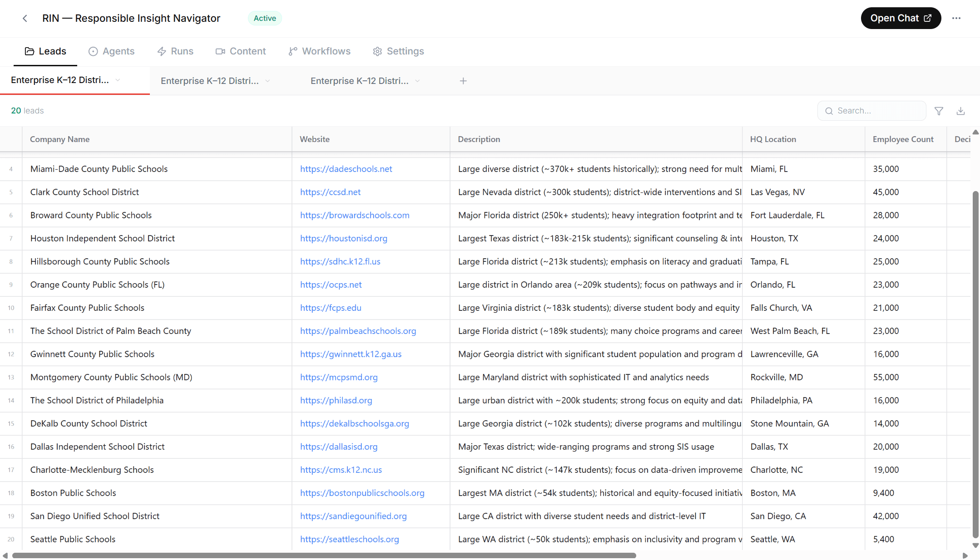Select the Runs lightning icon
This screenshot has width=980, height=560.
point(162,51)
